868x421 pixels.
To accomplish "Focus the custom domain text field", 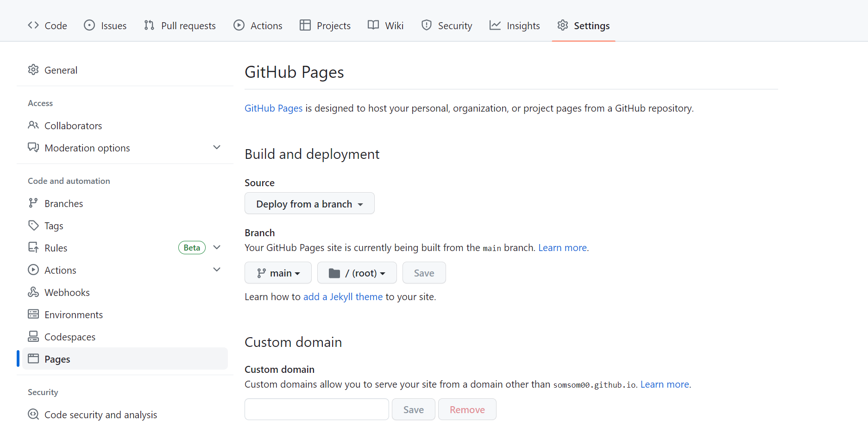I will (317, 409).
